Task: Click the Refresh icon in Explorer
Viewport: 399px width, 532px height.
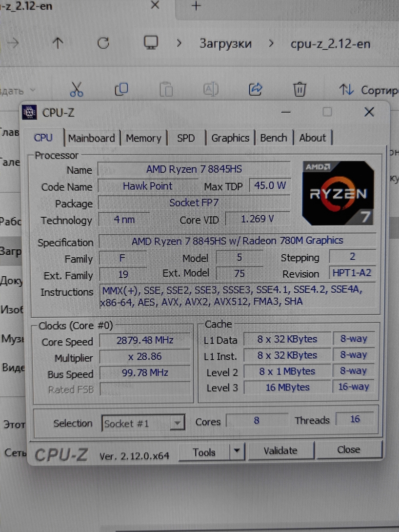Action: pos(103,43)
